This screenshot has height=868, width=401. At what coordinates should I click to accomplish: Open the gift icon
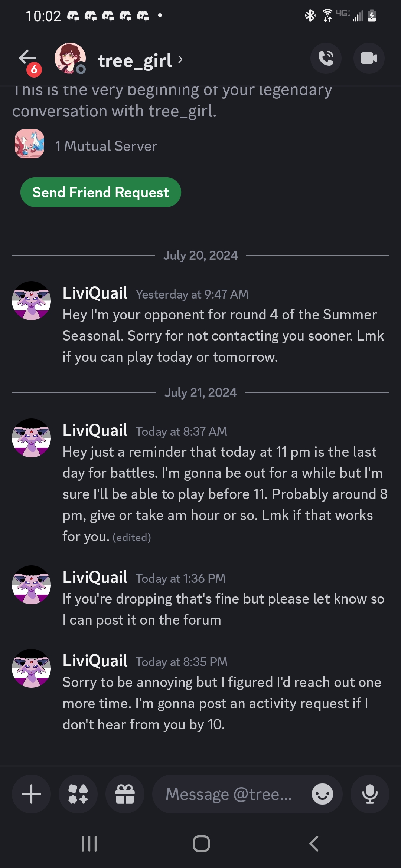(x=125, y=794)
